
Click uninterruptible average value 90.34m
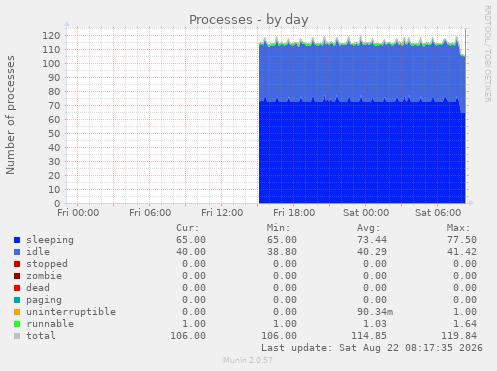pos(375,312)
